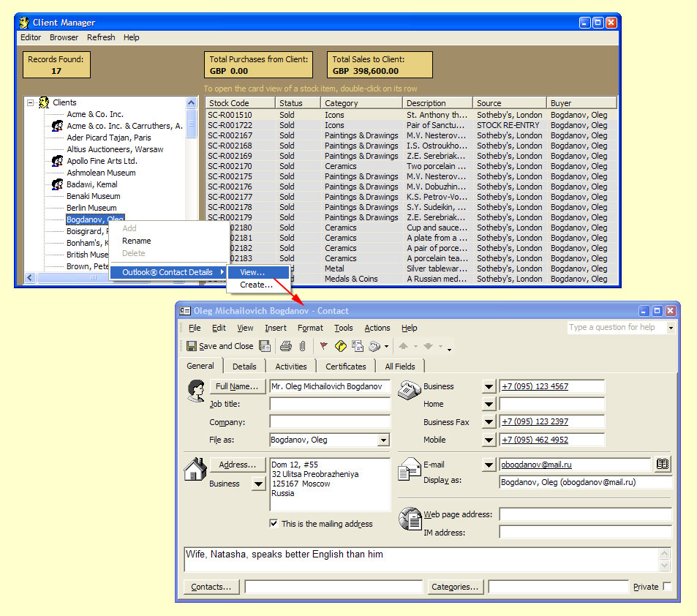Open the help question box dropdown arrow
Image resolution: width=697 pixels, height=616 pixels.
[x=671, y=328]
